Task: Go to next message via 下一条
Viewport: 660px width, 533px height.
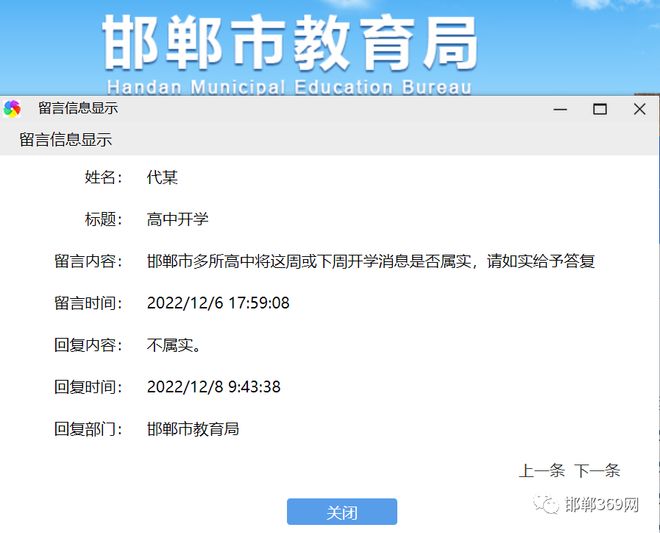Action: click(x=597, y=470)
